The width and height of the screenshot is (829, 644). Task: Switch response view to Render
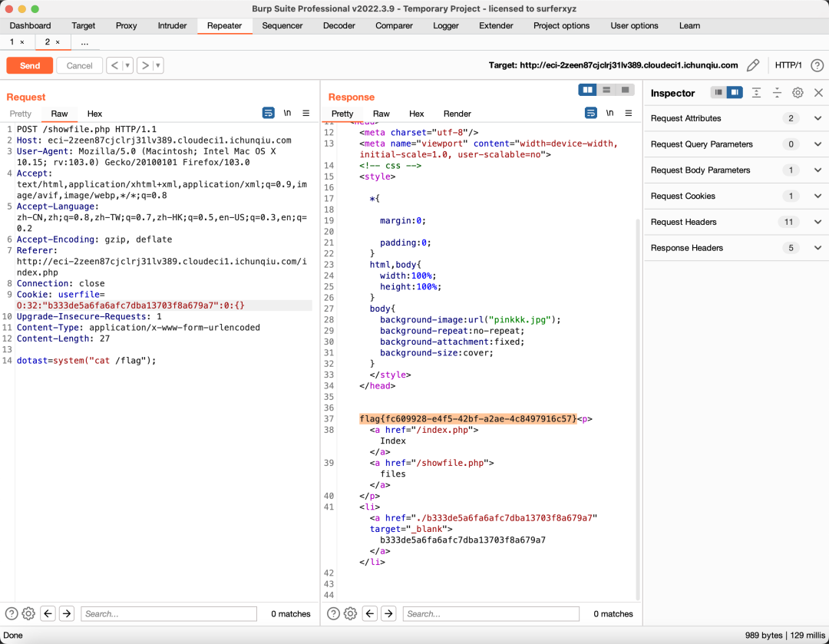pyautogui.click(x=457, y=114)
